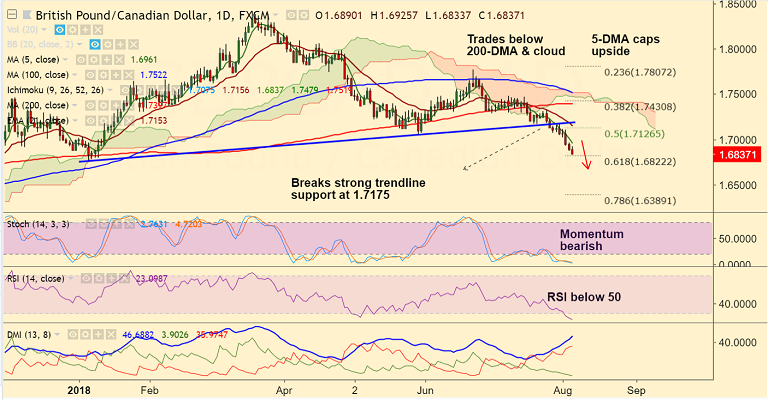Remove MA (5, close) with its X icon
The height and width of the screenshot is (400, 768).
119,60
